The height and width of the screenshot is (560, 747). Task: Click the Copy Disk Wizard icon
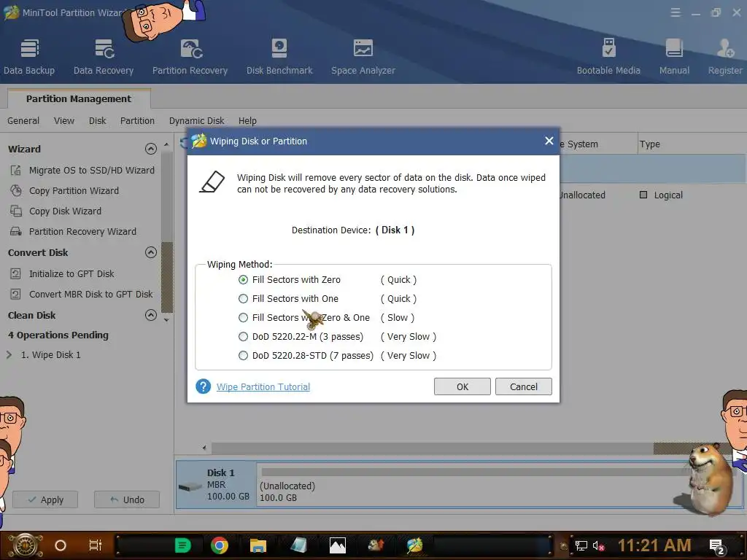coord(16,211)
